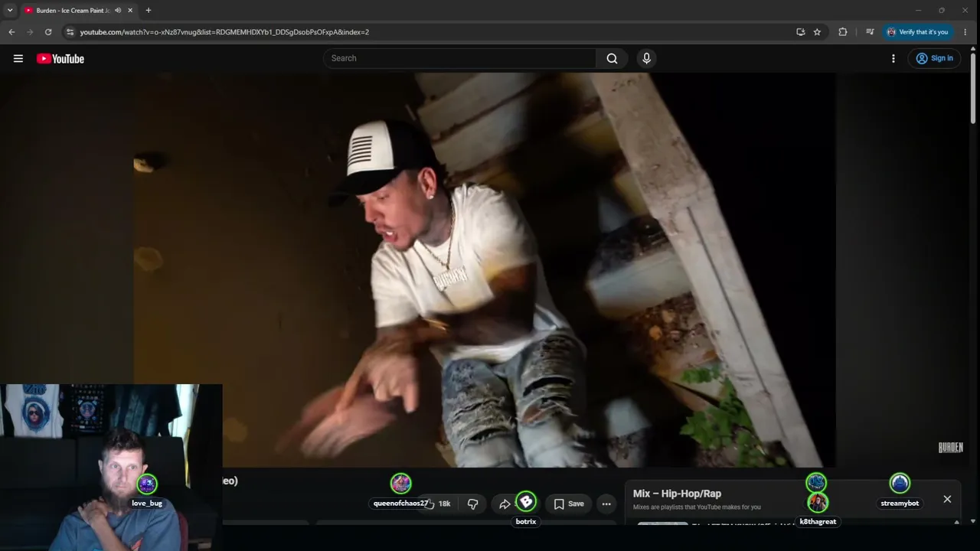
Task: Pause the Burden music video player
Action: coord(485,269)
